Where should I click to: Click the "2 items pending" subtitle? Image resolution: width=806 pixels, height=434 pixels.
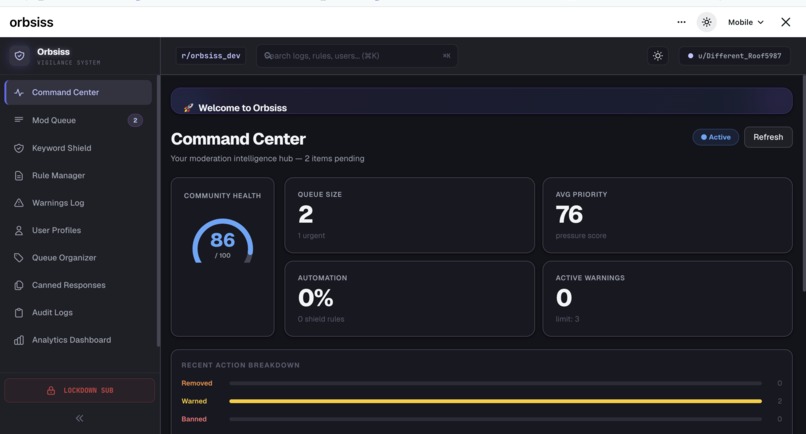point(334,158)
